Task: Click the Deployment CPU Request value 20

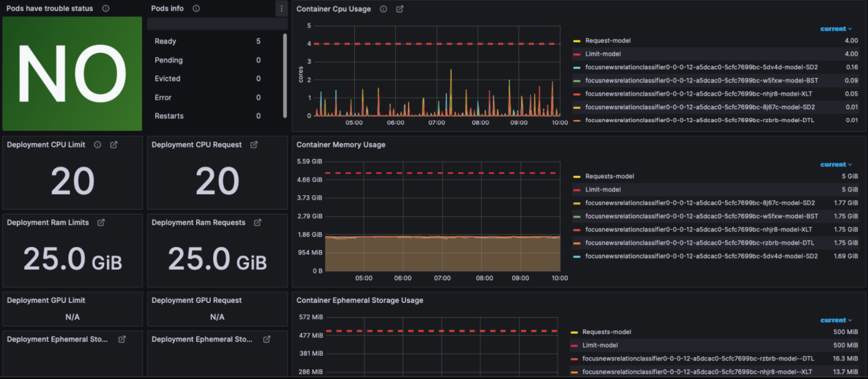Action: click(217, 181)
